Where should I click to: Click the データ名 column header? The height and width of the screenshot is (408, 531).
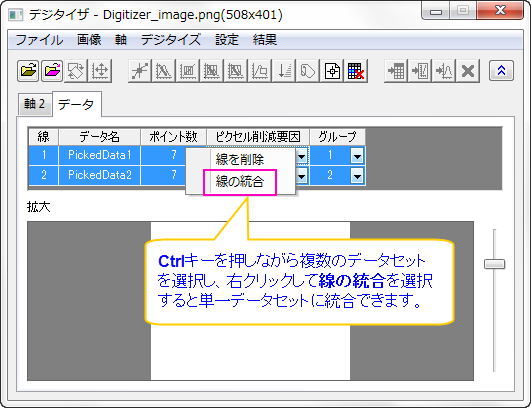100,137
